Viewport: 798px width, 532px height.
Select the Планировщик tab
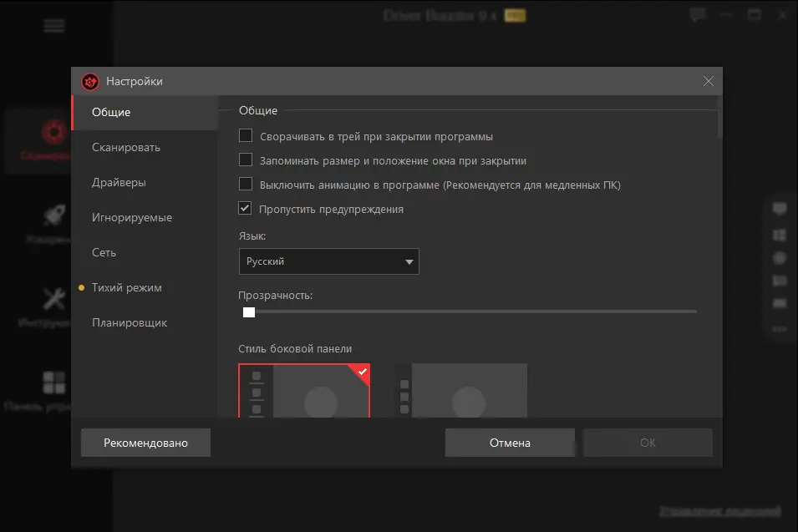130,322
